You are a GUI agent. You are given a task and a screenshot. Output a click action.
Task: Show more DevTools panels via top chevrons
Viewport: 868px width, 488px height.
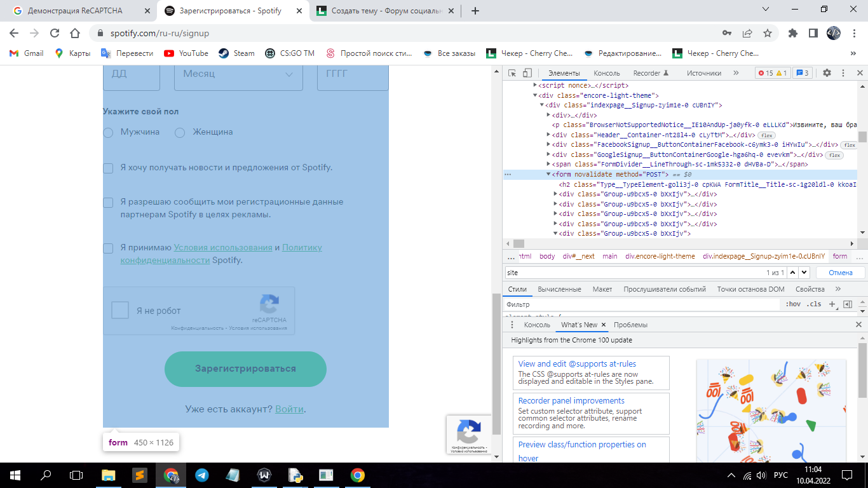736,73
